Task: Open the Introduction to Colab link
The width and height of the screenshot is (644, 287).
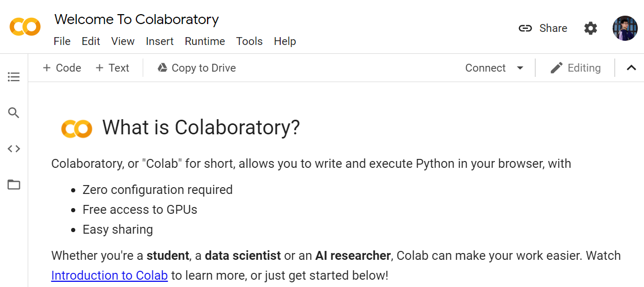Action: [x=109, y=275]
